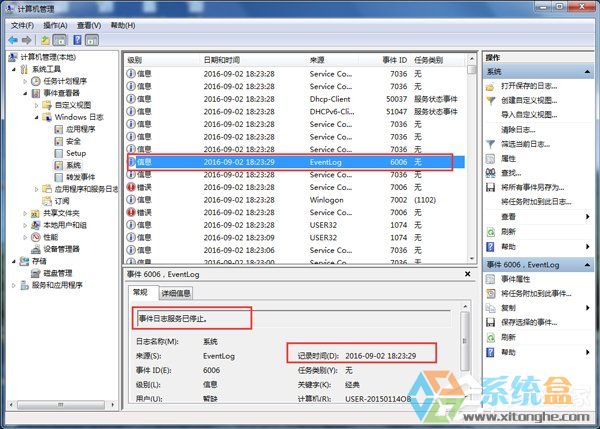Click 清除日志 action

click(518, 130)
